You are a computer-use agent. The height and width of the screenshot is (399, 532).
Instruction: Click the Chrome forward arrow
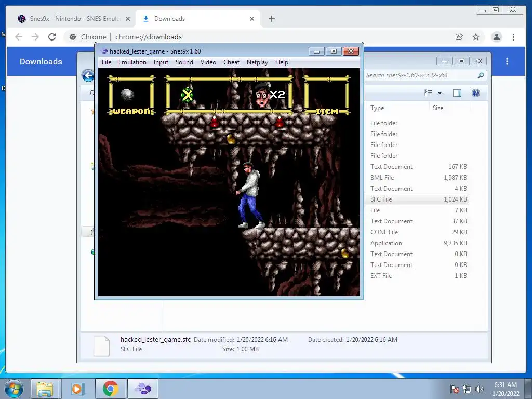tap(35, 37)
